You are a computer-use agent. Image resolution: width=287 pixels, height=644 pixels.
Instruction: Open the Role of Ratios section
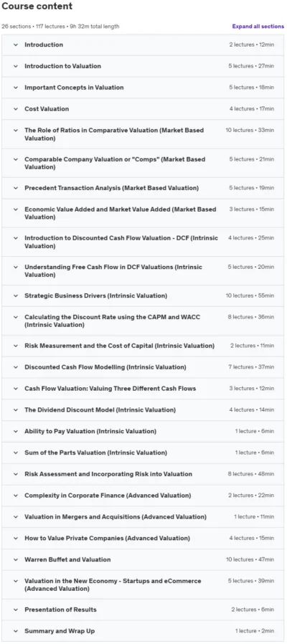pyautogui.click(x=143, y=134)
